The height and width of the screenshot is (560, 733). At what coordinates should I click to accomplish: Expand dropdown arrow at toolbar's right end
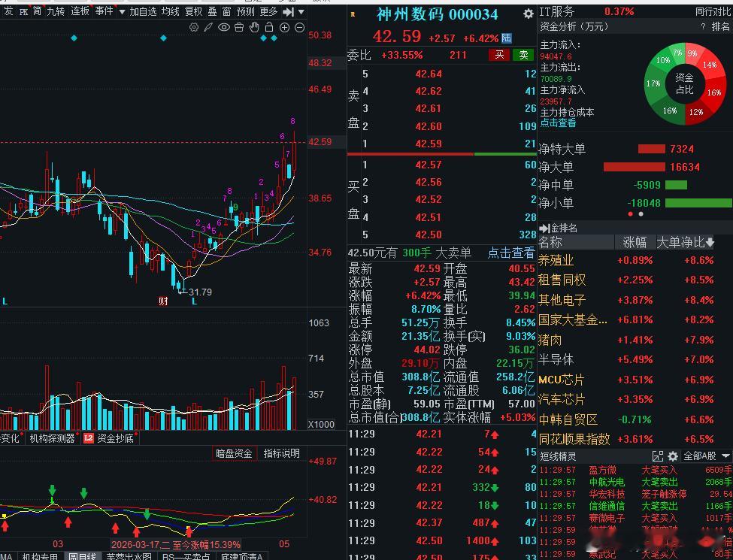(301, 12)
